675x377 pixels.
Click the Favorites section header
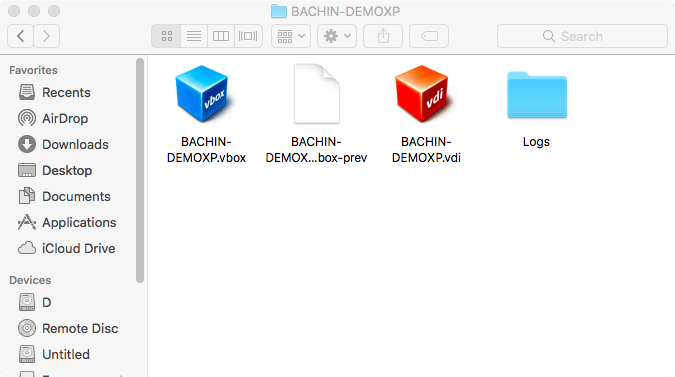(x=33, y=70)
